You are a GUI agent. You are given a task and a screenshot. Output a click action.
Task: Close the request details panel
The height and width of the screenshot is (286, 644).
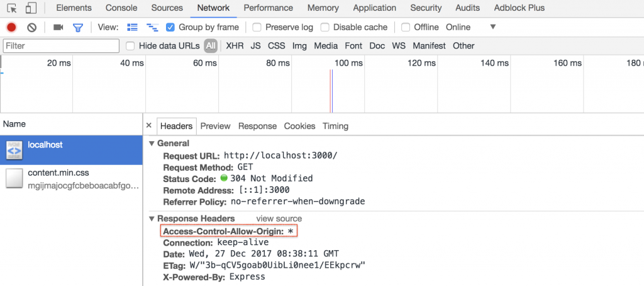[x=149, y=126]
